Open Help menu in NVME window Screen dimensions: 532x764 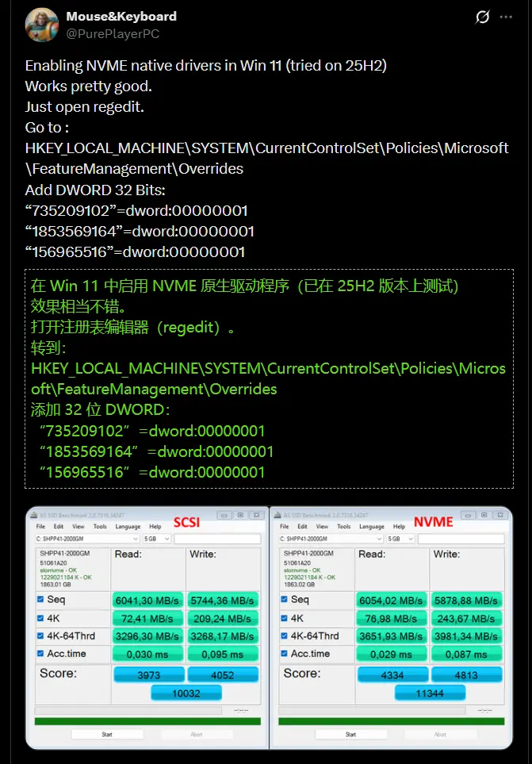click(399, 527)
